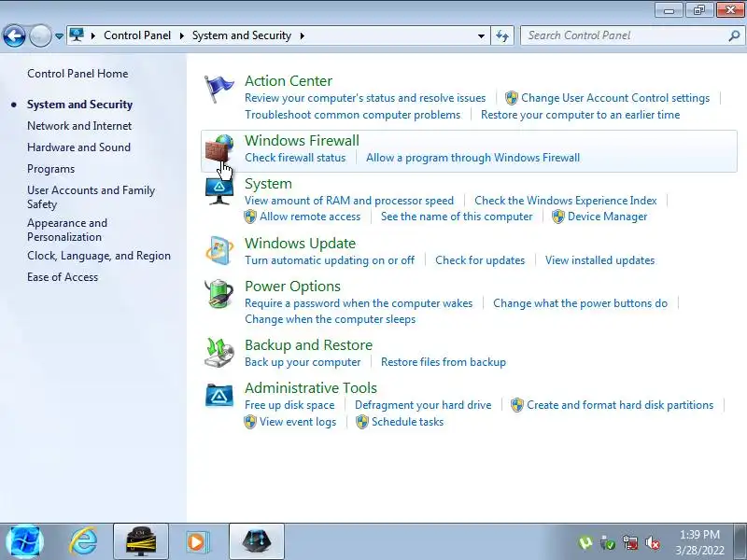Click Restore your computer to an earlier time

pos(580,115)
